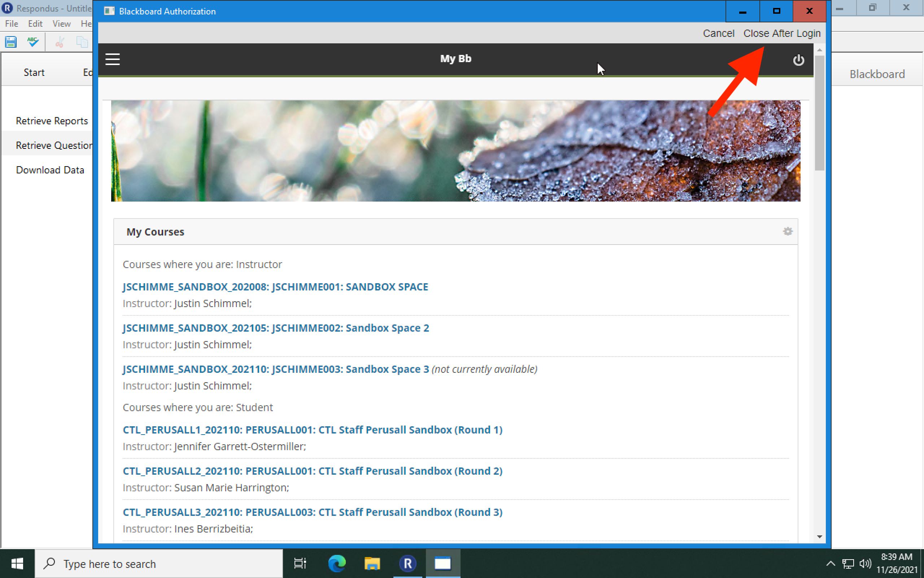Click the Respondus app icon in title bar
This screenshot has width=924, height=578.
(x=7, y=8)
